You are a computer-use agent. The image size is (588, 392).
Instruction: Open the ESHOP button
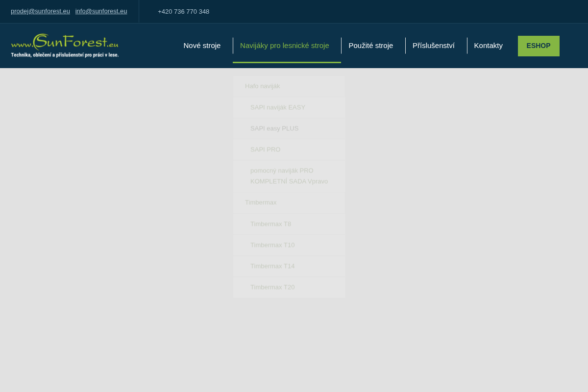539,46
